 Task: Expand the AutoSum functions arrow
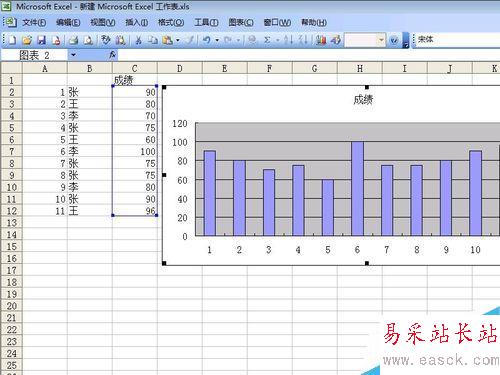[x=277, y=40]
